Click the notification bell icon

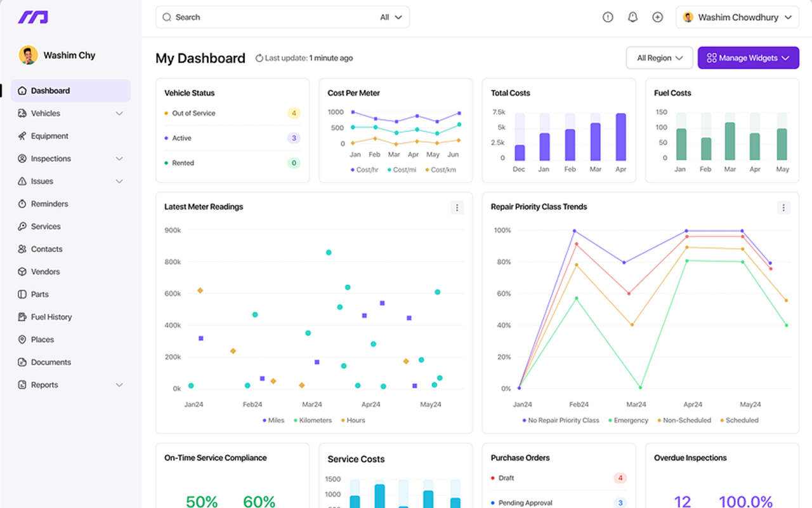click(x=632, y=18)
